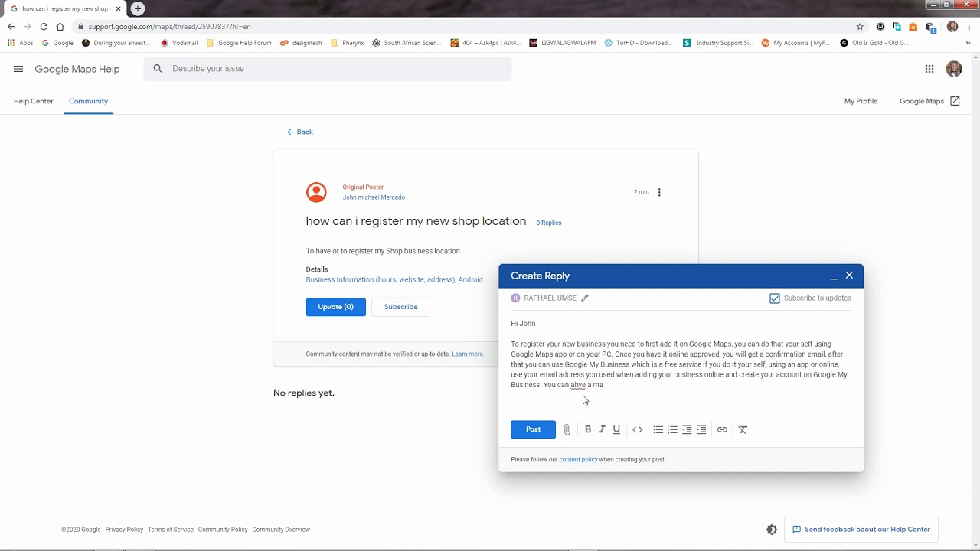
Task: Open Privacy Policy footer link
Action: (124, 530)
